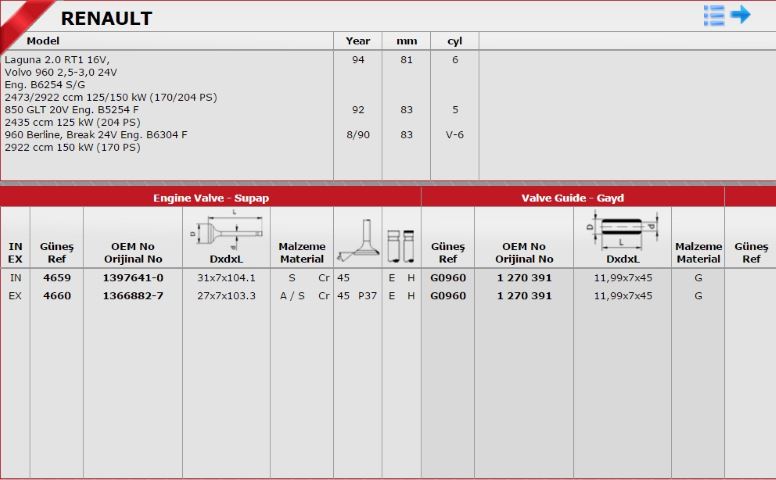The image size is (776, 480).
Task: Select the Valve Guide - Gayd section header
Action: [573, 198]
